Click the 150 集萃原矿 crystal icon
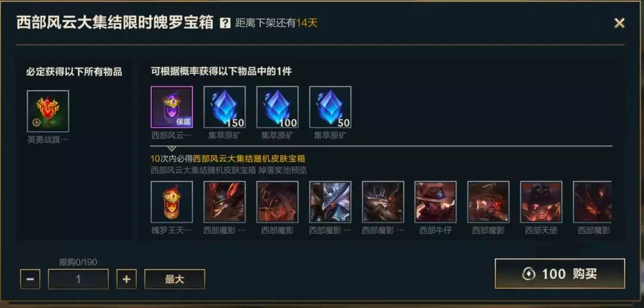 click(x=225, y=107)
